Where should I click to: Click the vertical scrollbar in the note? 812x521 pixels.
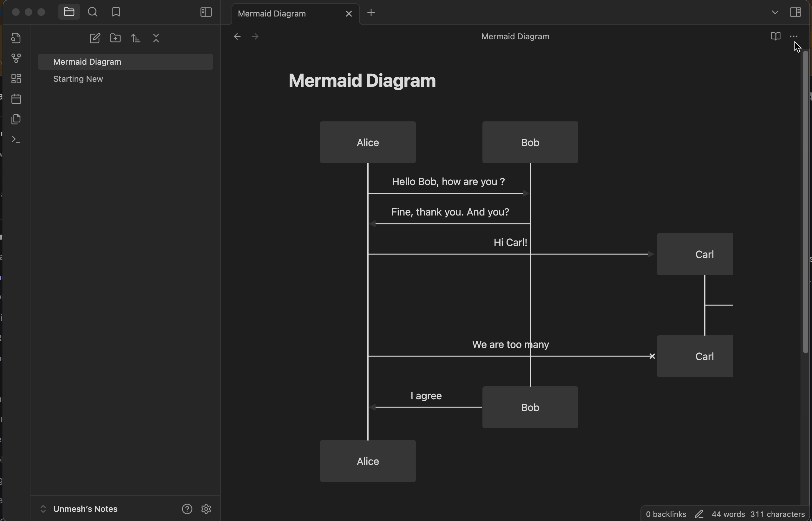[x=805, y=203]
